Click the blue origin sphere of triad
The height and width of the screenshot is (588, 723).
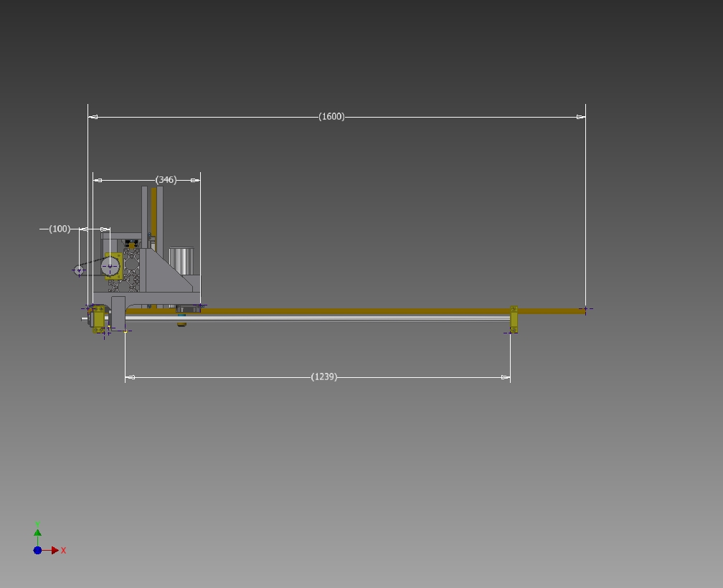point(37,551)
